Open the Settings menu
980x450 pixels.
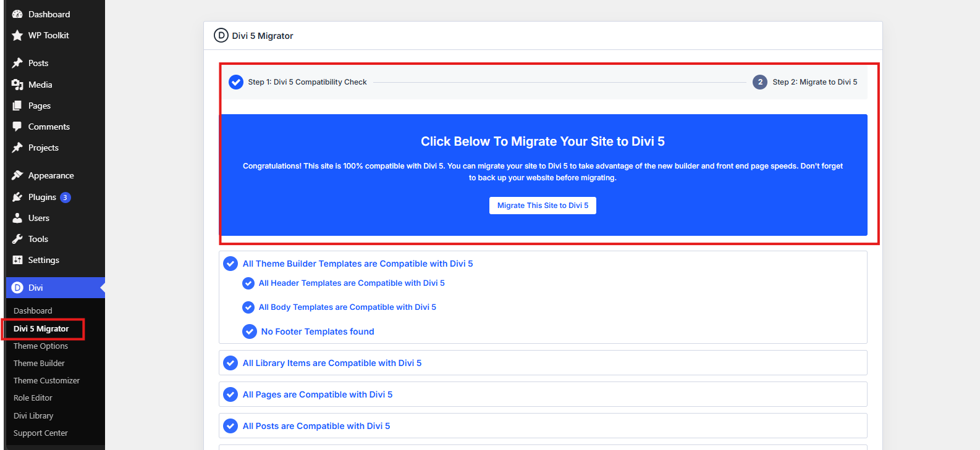click(55, 260)
